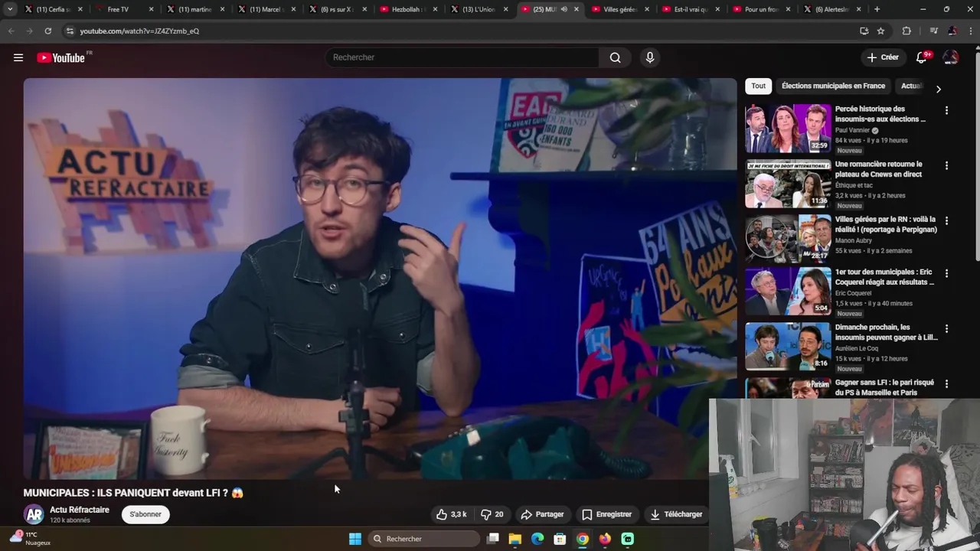The image size is (980, 551).
Task: Reload the page in Chrome
Action: (47, 31)
